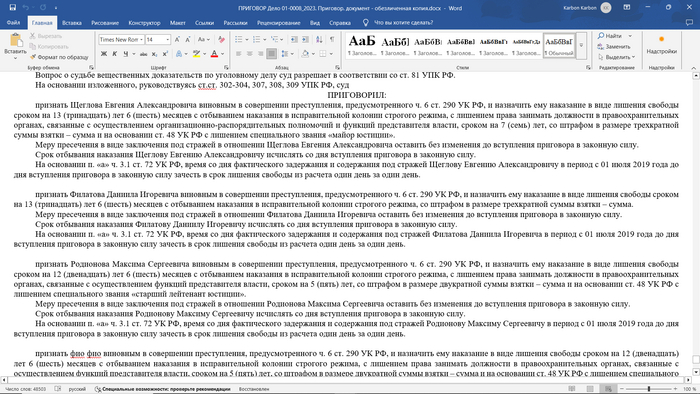Open the font size 14 dropdown
This screenshot has height=394, width=700.
167,40
